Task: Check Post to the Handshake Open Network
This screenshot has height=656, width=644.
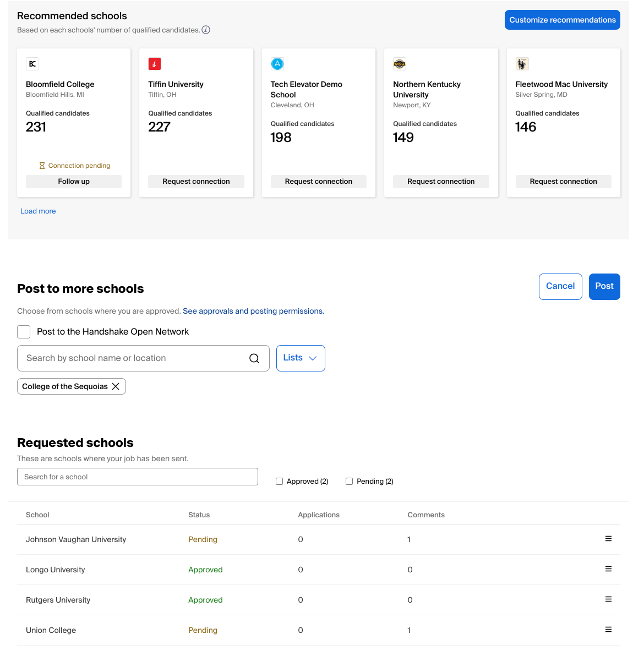Action: 24,332
